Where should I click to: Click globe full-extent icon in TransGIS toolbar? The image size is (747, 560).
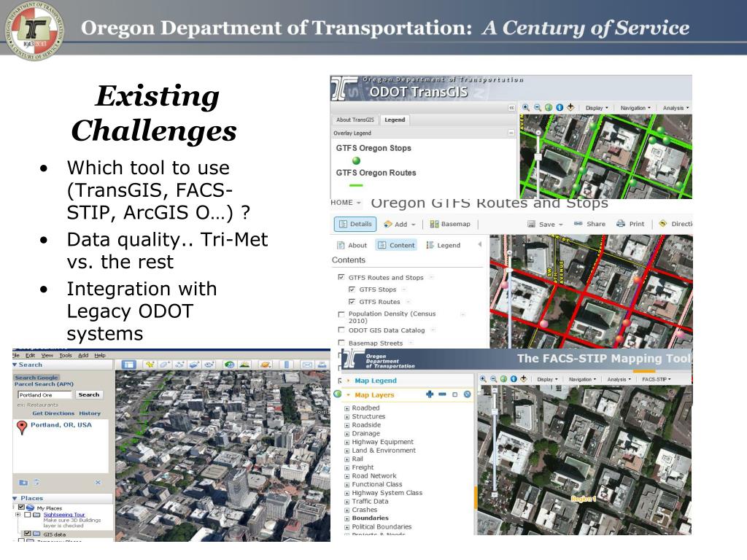(x=549, y=108)
